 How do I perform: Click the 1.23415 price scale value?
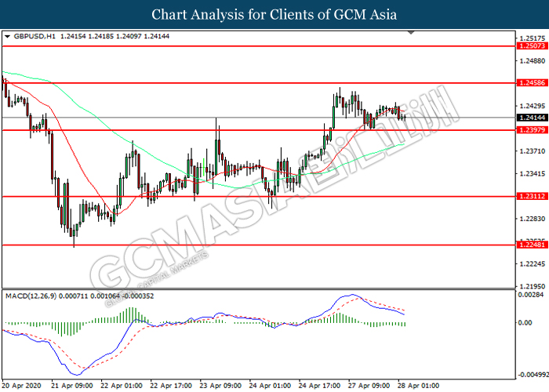point(533,173)
